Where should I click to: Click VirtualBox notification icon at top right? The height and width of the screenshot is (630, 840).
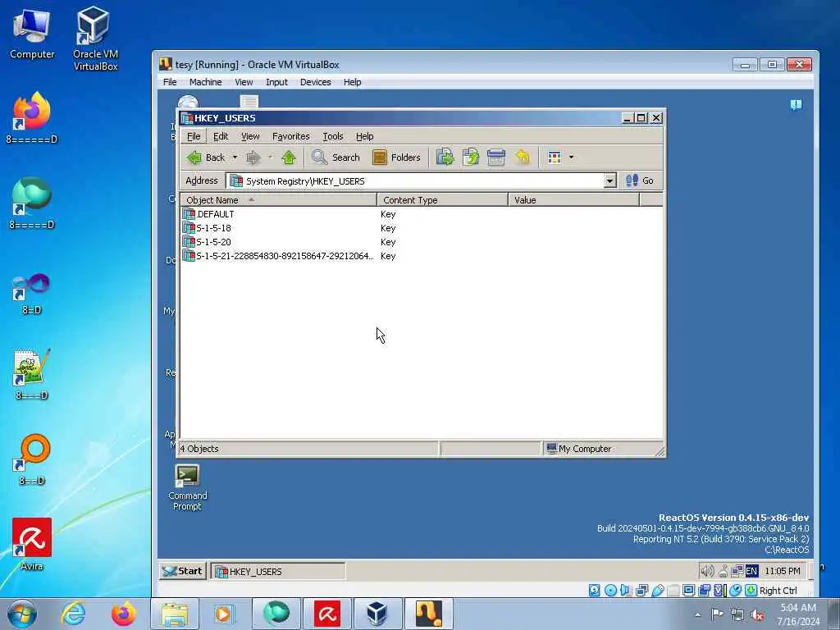(796, 104)
